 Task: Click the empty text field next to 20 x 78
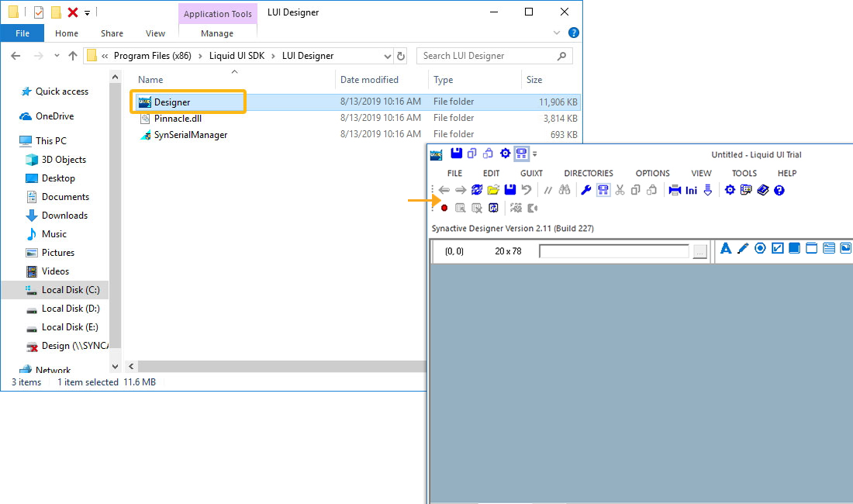pyautogui.click(x=614, y=251)
